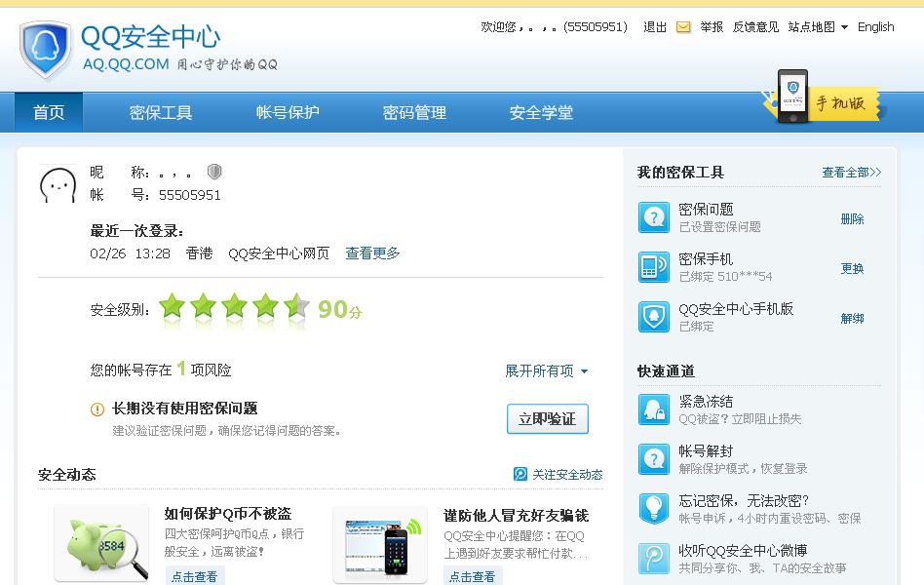Click 点击查看 under 谨防他人冒充好友骗钱

(x=473, y=576)
